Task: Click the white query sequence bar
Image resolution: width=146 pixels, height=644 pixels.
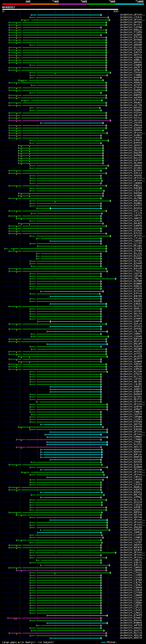Action: tap(60, 9)
